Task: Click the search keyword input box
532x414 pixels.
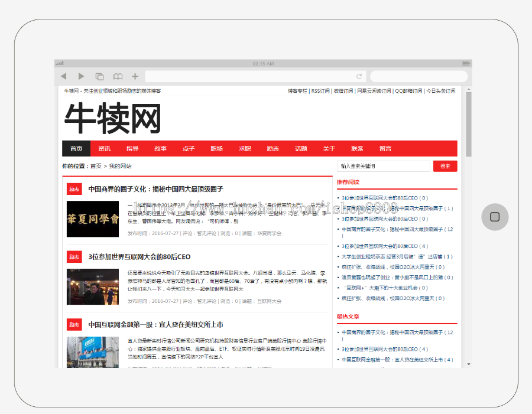Action: (383, 166)
